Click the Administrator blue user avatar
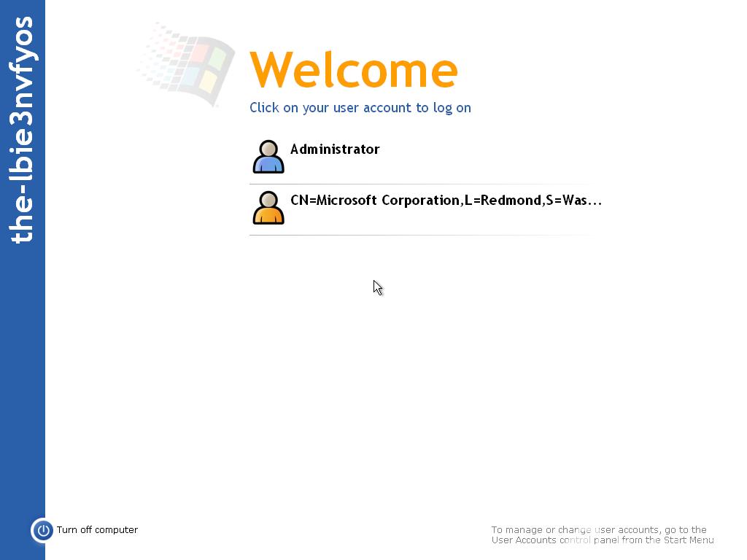The image size is (747, 560). (x=268, y=157)
